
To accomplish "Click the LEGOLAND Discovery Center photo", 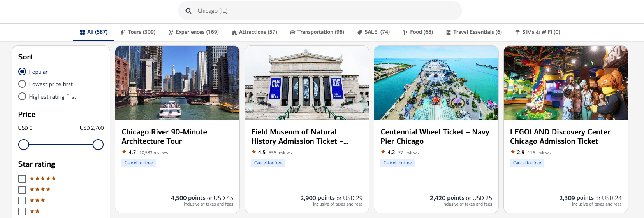I will [566, 83].
